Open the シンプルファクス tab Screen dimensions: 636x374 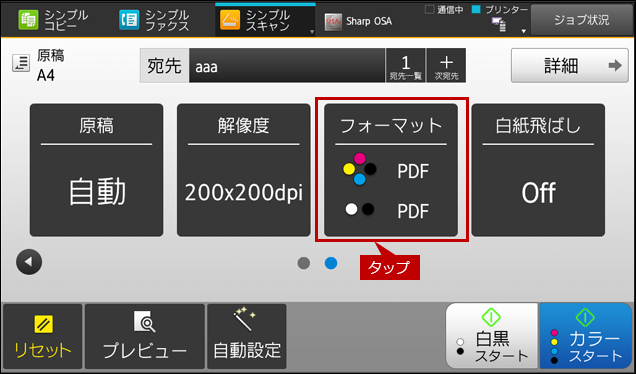(155, 20)
